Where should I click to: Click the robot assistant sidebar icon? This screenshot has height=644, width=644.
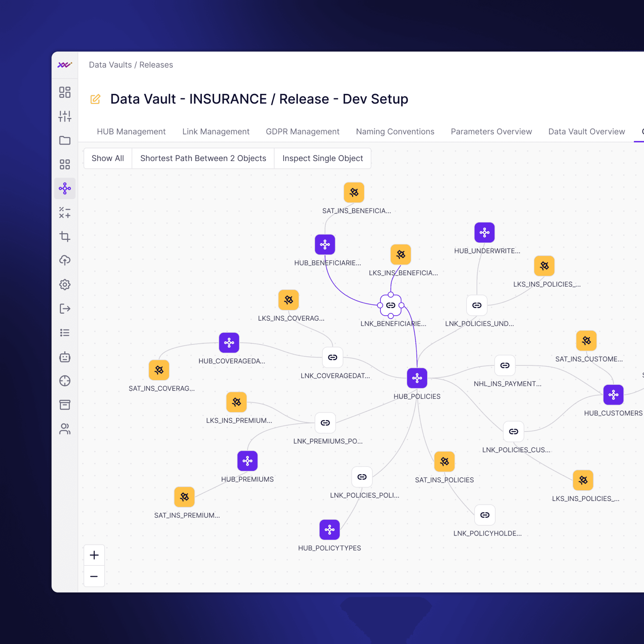65,357
